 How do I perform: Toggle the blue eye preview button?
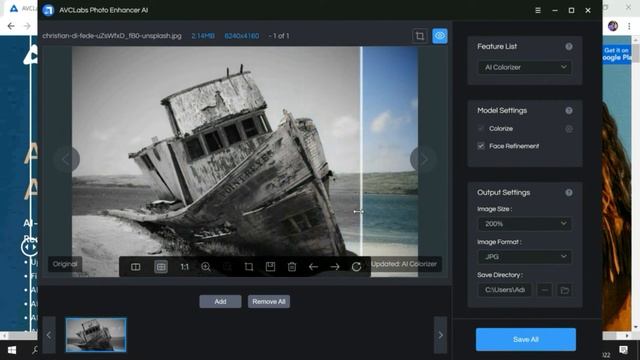[440, 36]
